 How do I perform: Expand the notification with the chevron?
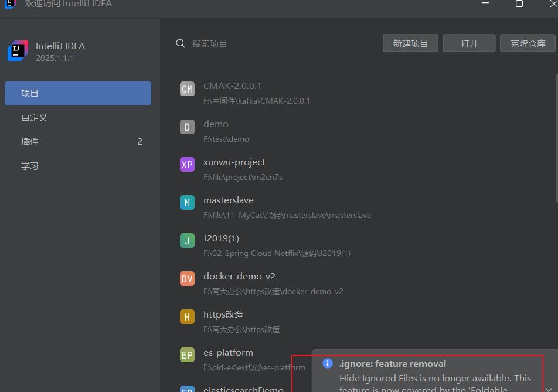point(549,390)
